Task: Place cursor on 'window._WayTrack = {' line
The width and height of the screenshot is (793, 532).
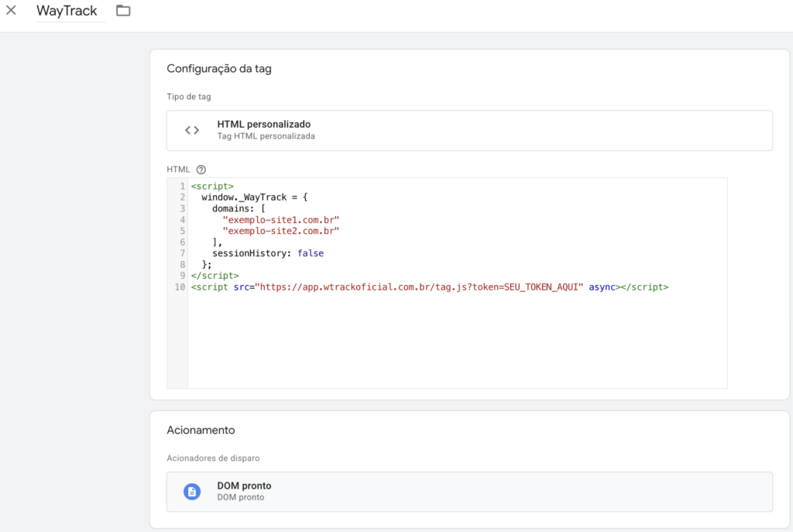Action: pyautogui.click(x=254, y=197)
